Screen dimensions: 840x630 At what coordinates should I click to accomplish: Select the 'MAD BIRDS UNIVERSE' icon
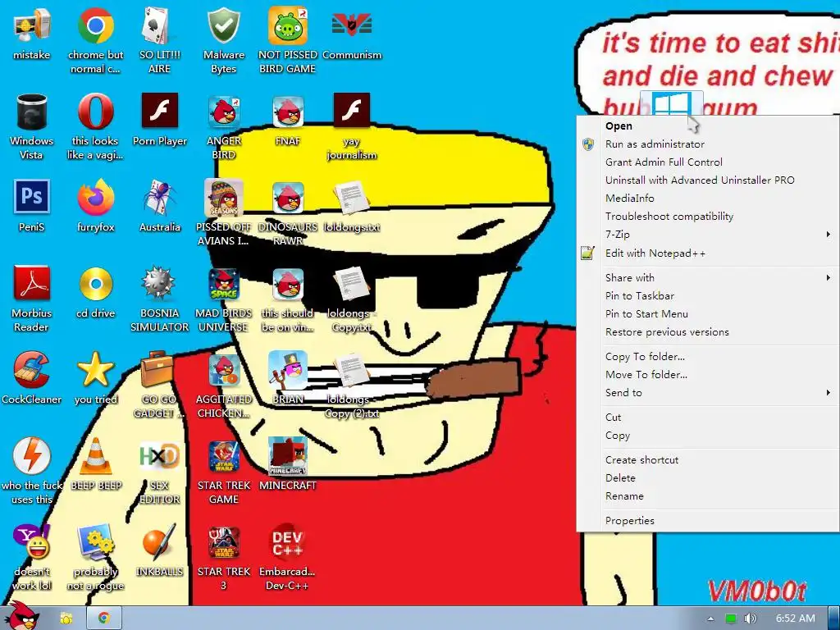coord(223,284)
